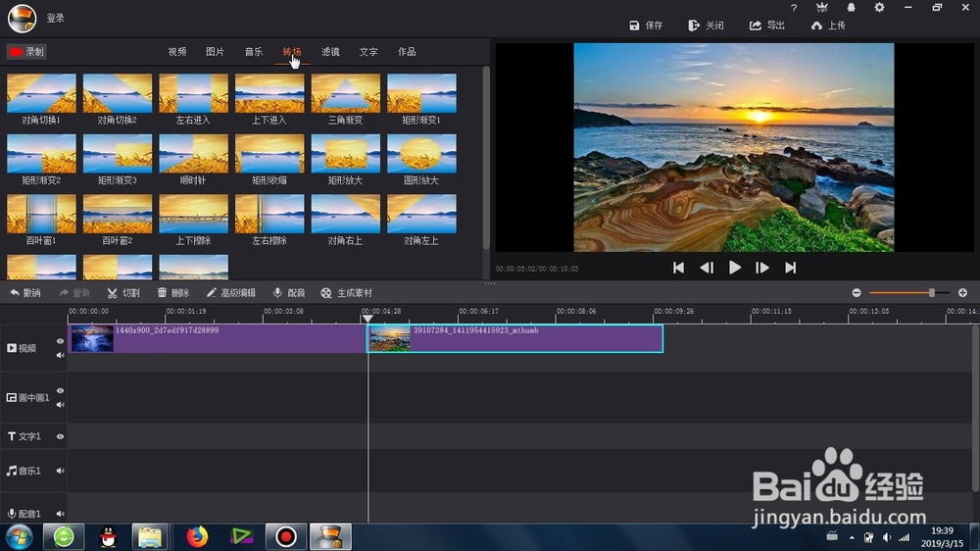Click the 切割 cut scissors tool
Image resolution: width=980 pixels, height=551 pixels.
[123, 293]
